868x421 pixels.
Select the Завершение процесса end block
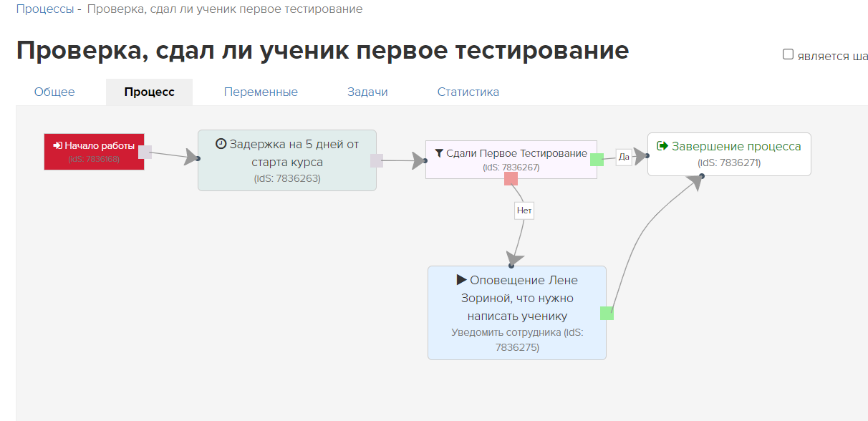click(x=729, y=154)
